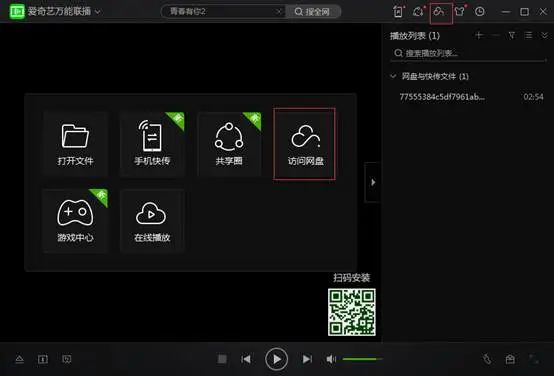Click the pin icon at the bottom right
Image resolution: width=554 pixels, height=376 pixels.
point(487,359)
